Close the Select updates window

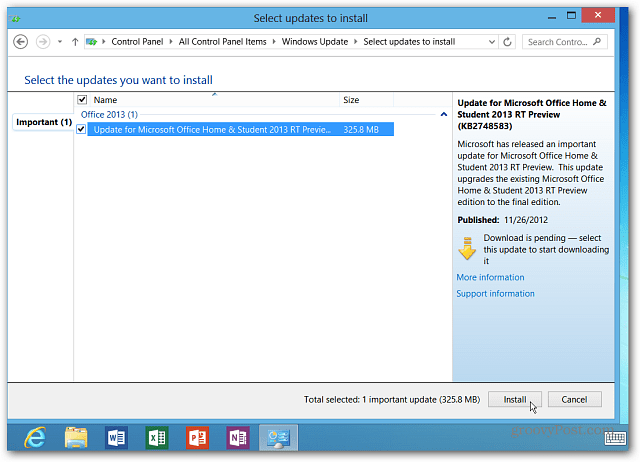598,15
